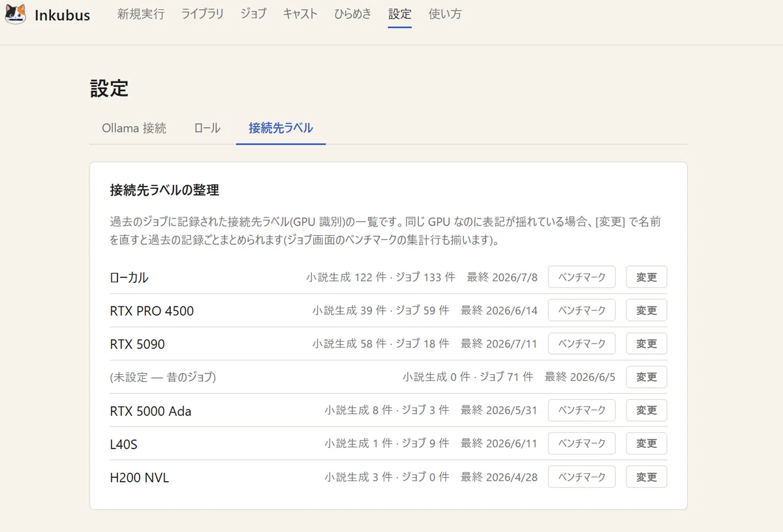Open the ジョブ navigation item
Viewport: 783px width, 532px height.
[x=253, y=14]
